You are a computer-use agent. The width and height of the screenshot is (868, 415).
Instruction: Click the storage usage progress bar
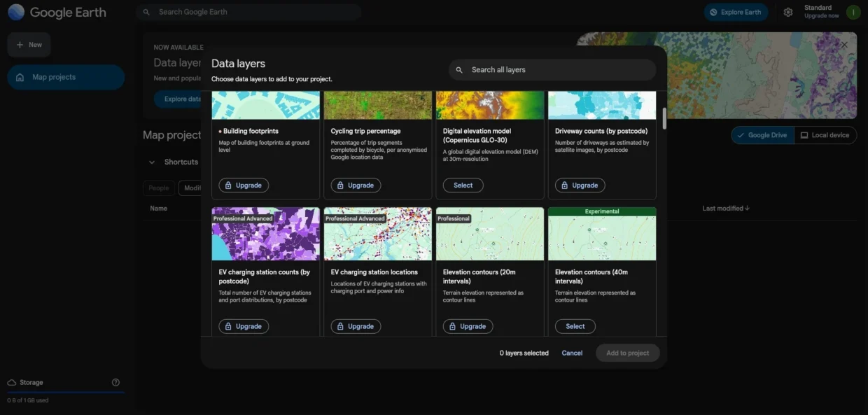(x=66, y=393)
